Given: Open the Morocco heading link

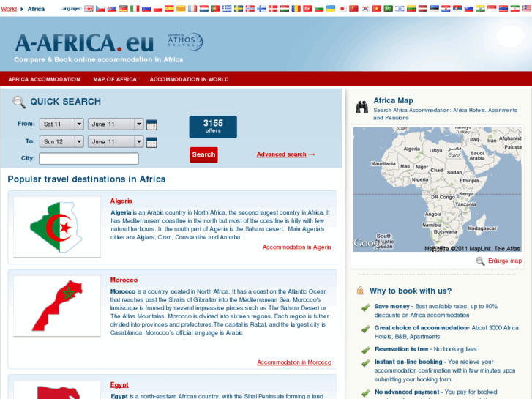Looking at the screenshot, I should (x=124, y=280).
